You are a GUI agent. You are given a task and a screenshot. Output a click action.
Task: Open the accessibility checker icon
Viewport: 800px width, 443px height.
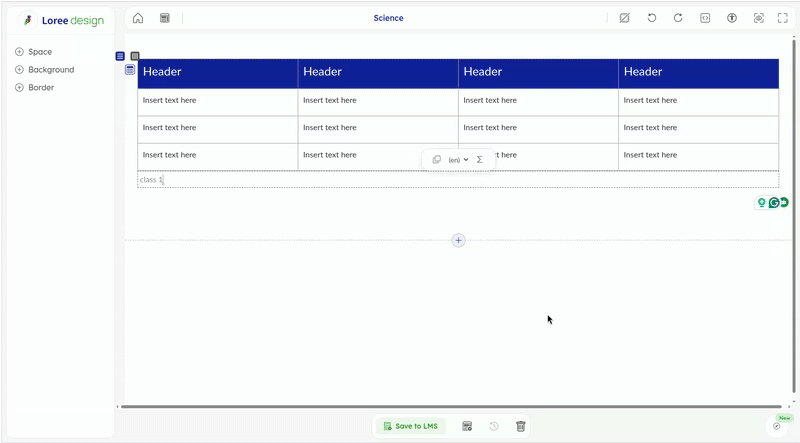click(732, 18)
